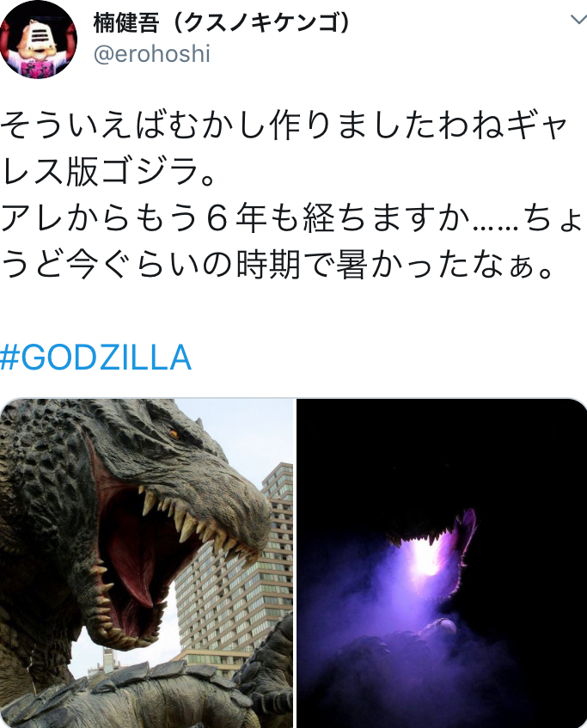Click the last text line うど今ぐらいの時期で暑かったなぁ。
587x728 pixels.
coord(278,264)
